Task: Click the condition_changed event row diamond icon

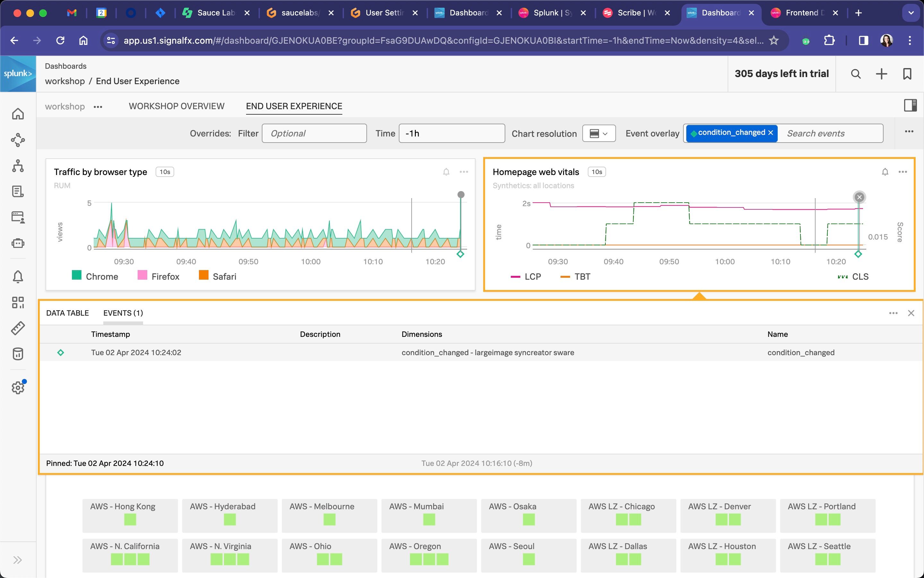Action: pos(61,353)
